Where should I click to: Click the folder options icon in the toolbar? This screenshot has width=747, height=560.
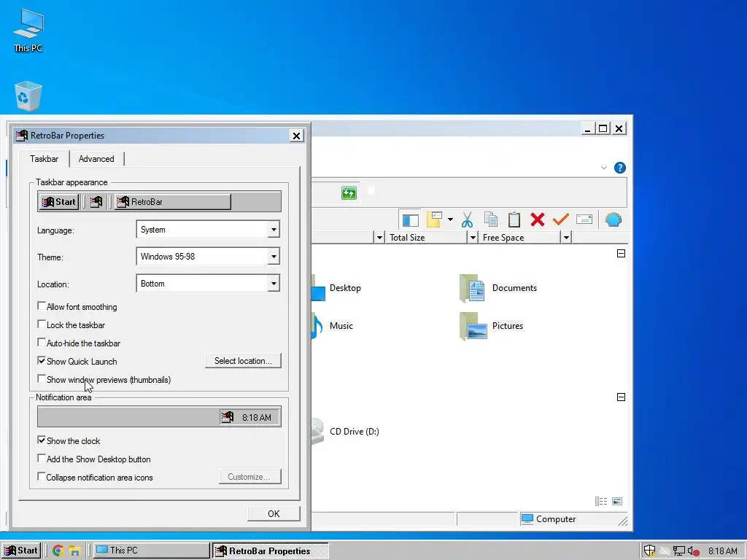(434, 219)
